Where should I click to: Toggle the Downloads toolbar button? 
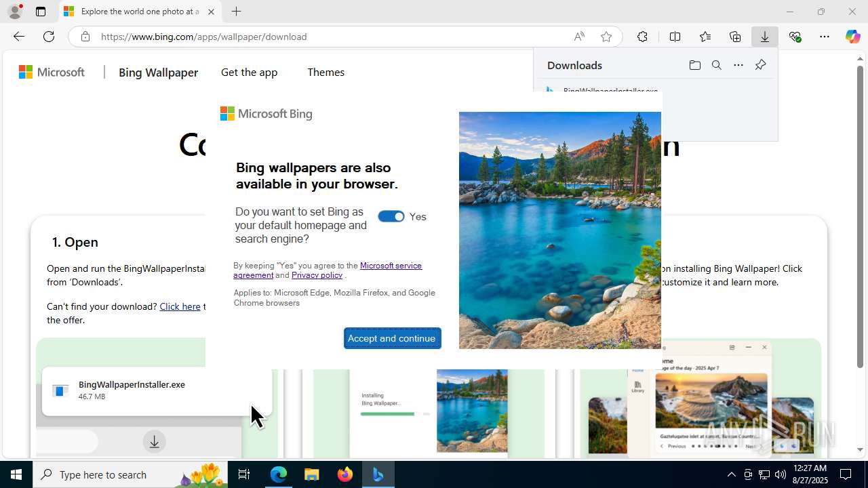[x=765, y=37]
